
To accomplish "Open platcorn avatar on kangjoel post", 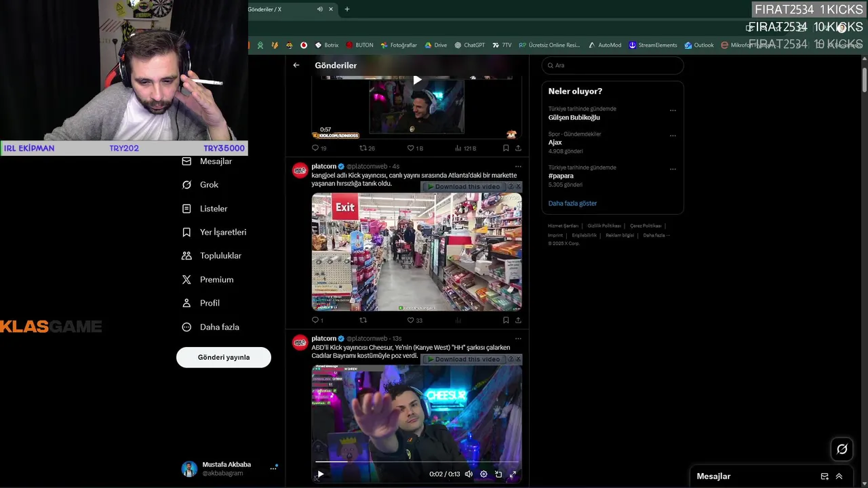I will click(x=300, y=170).
